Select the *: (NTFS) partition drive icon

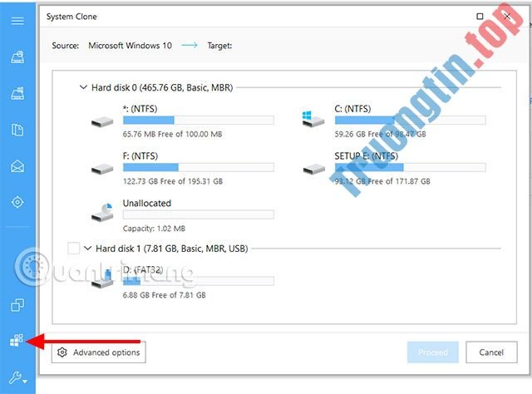click(102, 121)
